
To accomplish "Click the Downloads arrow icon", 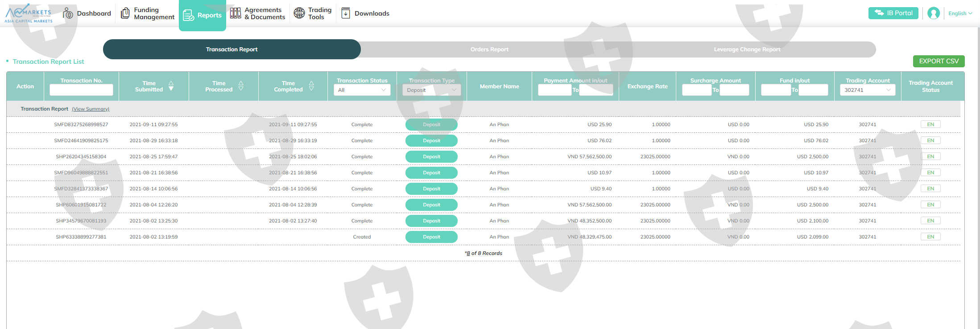I will [346, 13].
